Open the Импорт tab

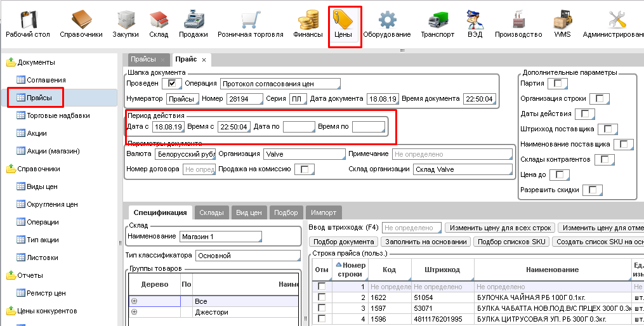tap(324, 212)
